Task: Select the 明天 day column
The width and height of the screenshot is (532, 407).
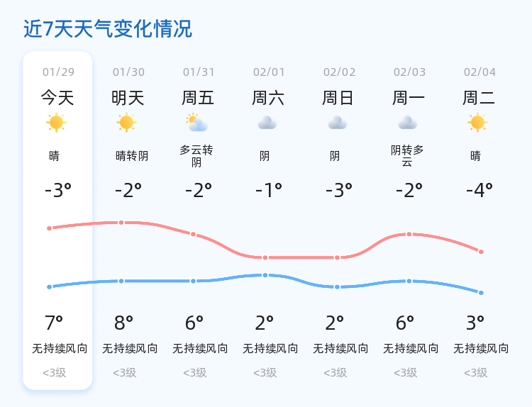Action: coord(128,221)
